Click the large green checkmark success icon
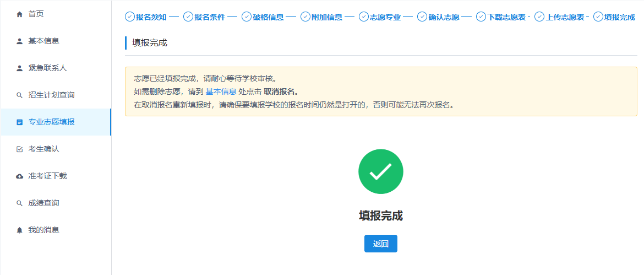Image resolution: width=644 pixels, height=275 pixels. pyautogui.click(x=380, y=172)
